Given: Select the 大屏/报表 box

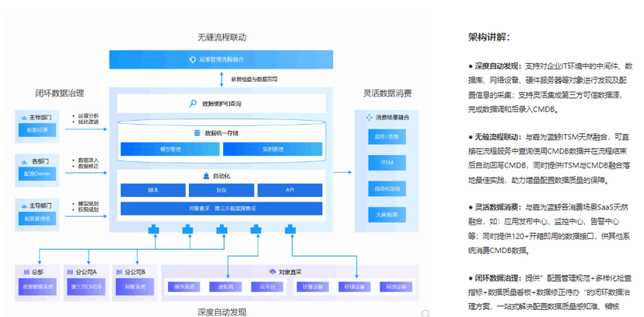Looking at the screenshot, I should [x=387, y=215].
